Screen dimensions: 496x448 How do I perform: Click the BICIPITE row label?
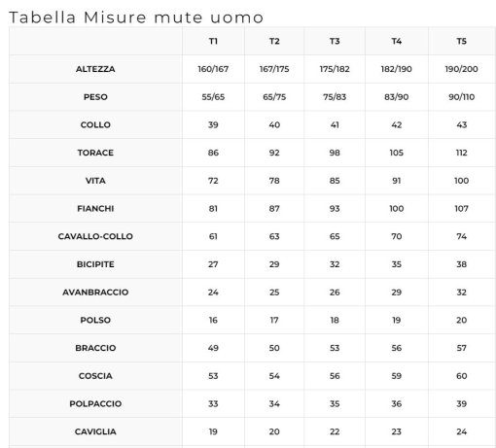click(x=95, y=264)
